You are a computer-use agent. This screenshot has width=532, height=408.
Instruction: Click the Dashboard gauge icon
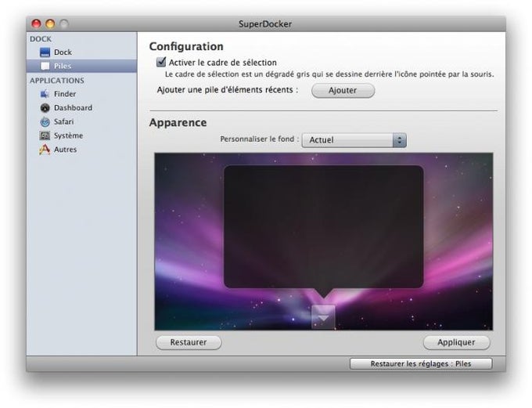coord(45,108)
